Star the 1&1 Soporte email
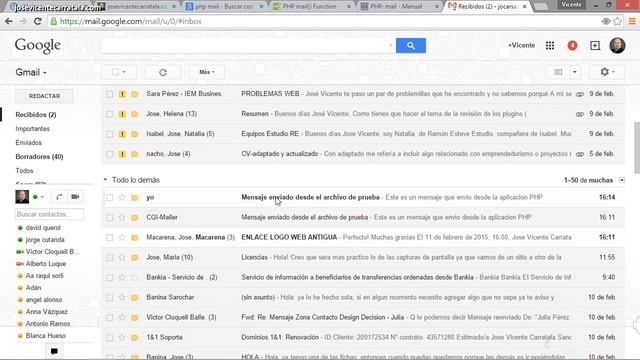640x360 pixels. [122, 338]
